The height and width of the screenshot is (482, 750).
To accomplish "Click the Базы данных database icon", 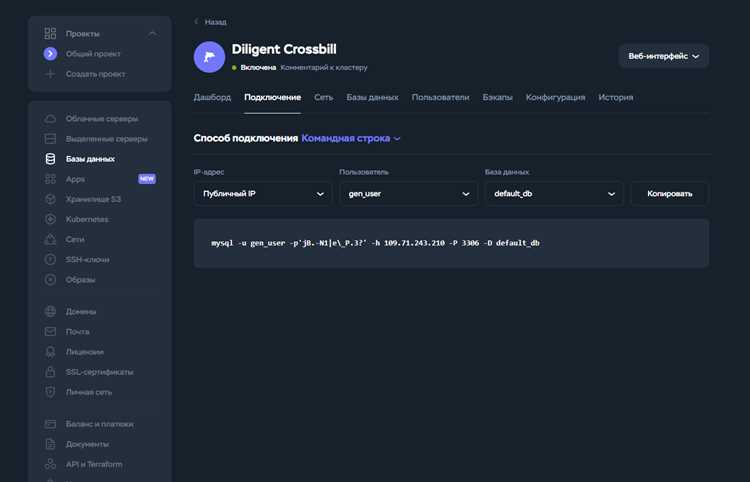I will 50,159.
